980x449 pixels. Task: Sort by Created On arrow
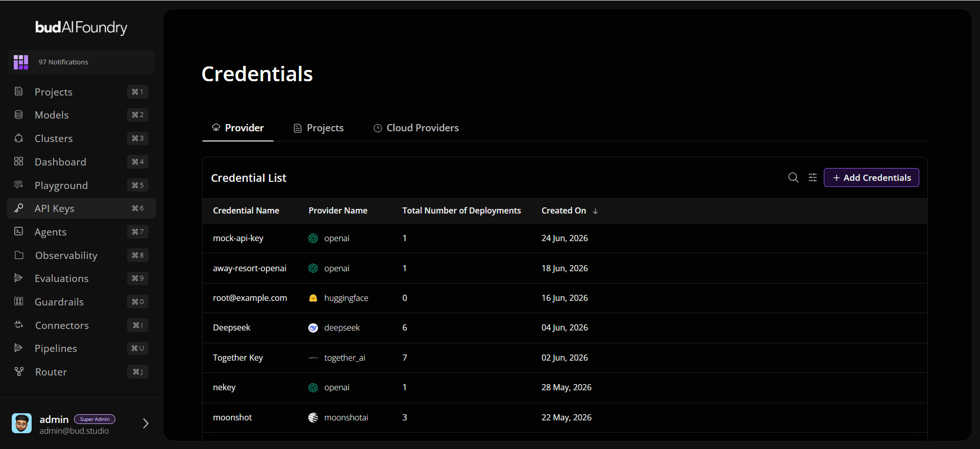595,211
